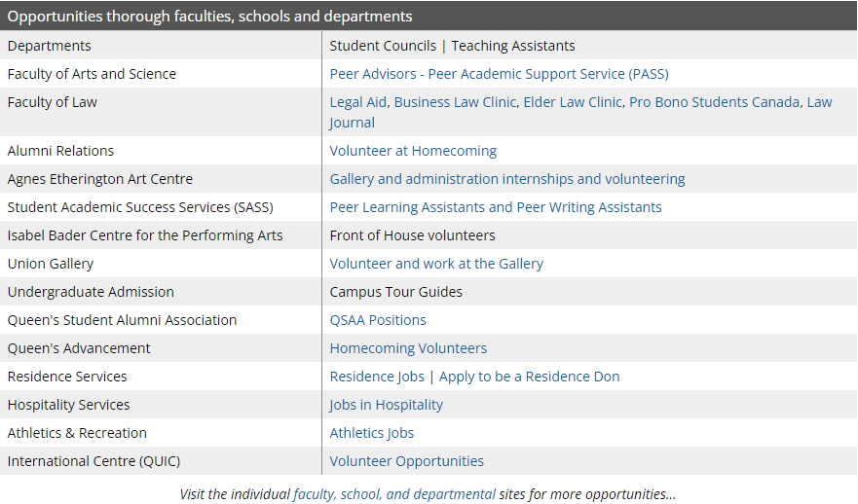Open Gallery and administration internships link
The image size is (858, 504).
506,179
